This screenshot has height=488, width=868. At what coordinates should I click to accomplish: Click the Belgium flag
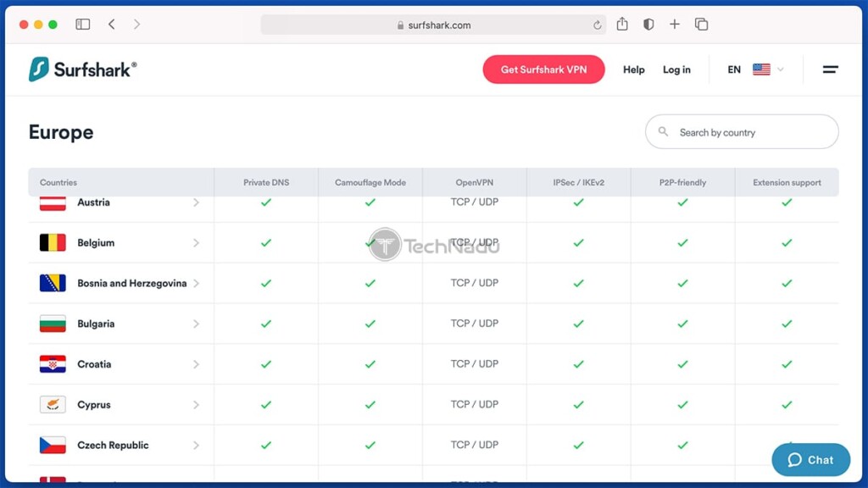(53, 242)
